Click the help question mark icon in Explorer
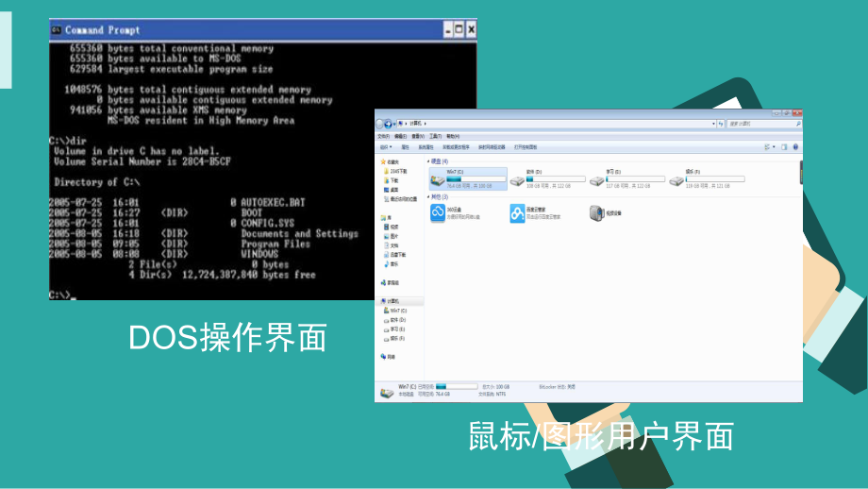Screen dimensions: 868x489 pos(795,147)
